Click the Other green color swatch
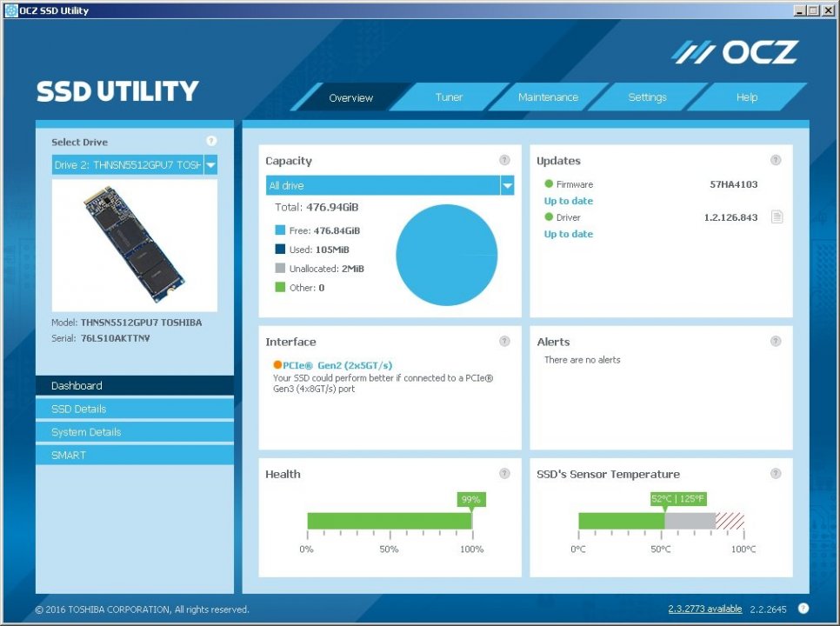 (x=280, y=287)
